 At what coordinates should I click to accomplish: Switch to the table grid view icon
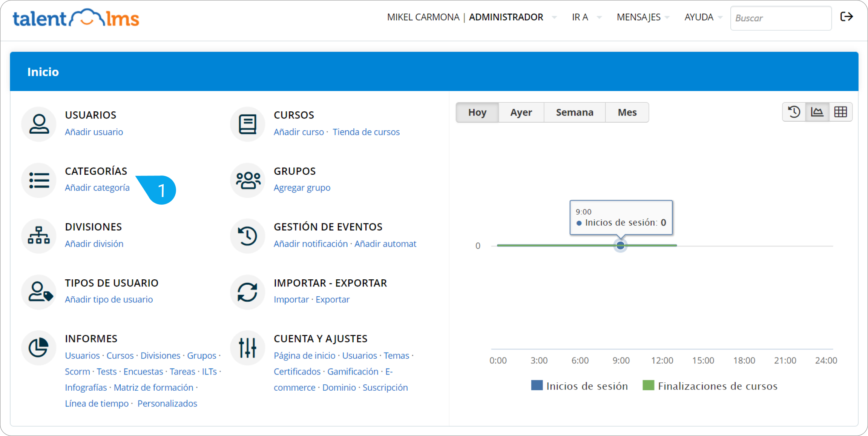click(x=840, y=112)
